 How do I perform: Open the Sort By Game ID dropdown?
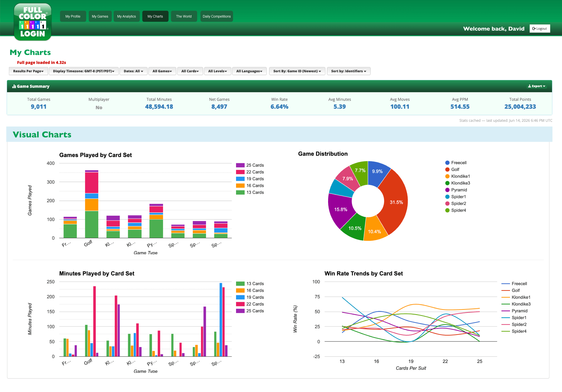click(297, 71)
